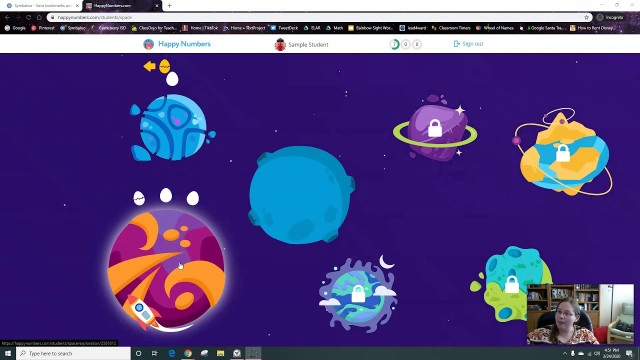Close the Symbaloo tab
This screenshot has height=360, width=640.
(x=77, y=6)
